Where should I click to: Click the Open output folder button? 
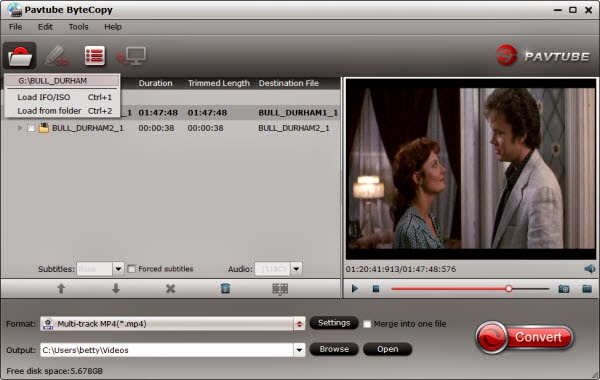click(387, 349)
